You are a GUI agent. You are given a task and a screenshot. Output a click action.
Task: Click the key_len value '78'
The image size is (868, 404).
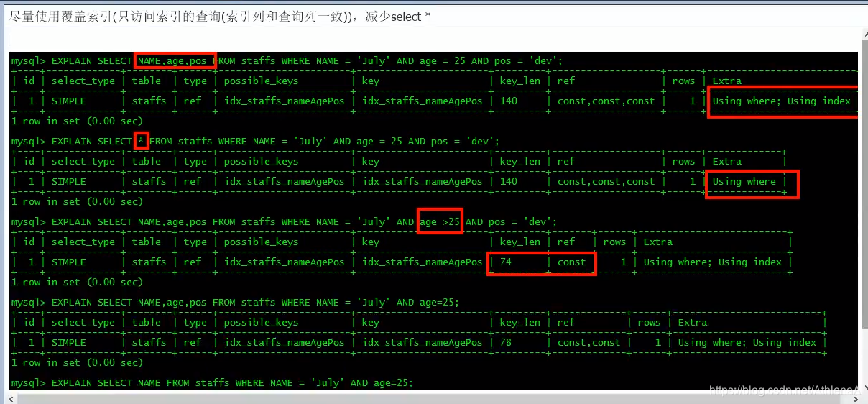pos(506,343)
